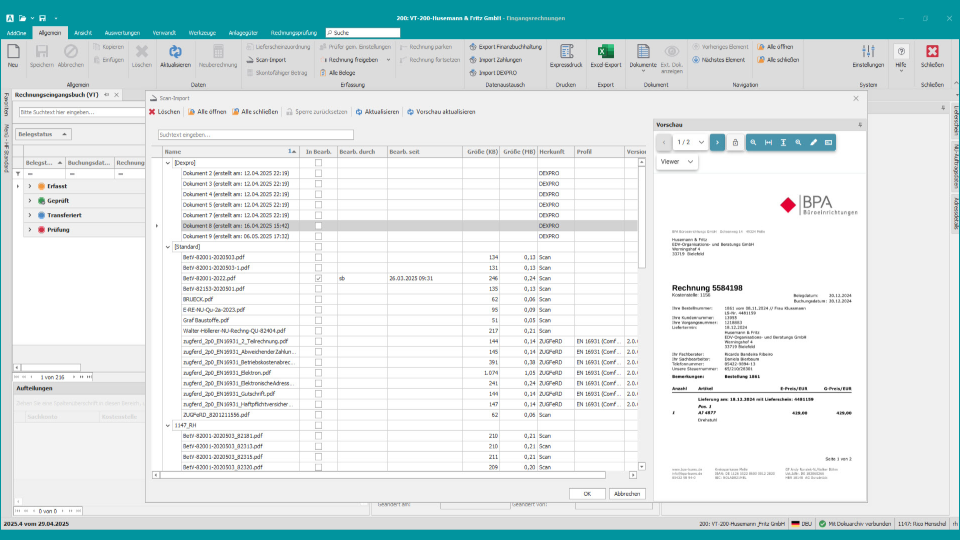
Task: Tick In Bearb. checkbox for Dokument 2
Action: [x=318, y=173]
